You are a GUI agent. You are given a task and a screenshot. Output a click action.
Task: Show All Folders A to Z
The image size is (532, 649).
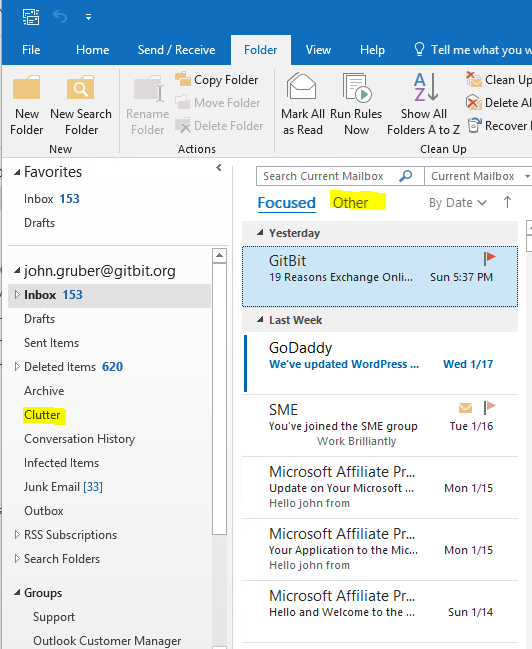click(x=424, y=106)
